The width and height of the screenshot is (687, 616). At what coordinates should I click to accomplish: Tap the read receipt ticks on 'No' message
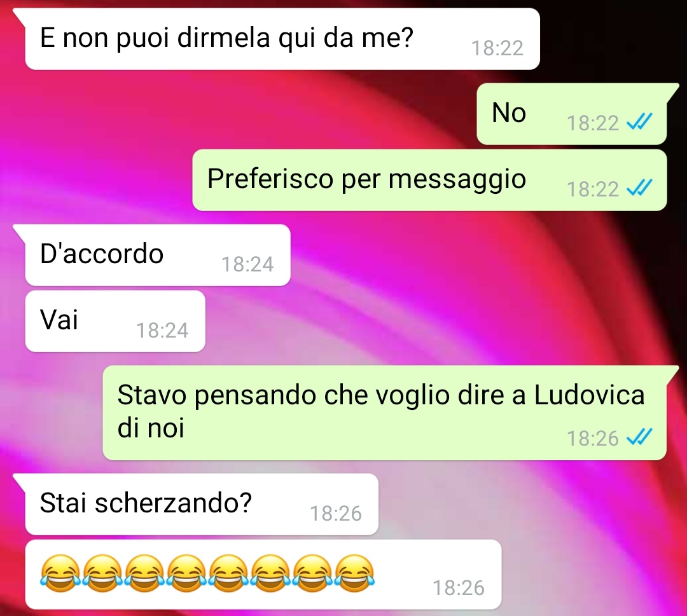pyautogui.click(x=639, y=121)
